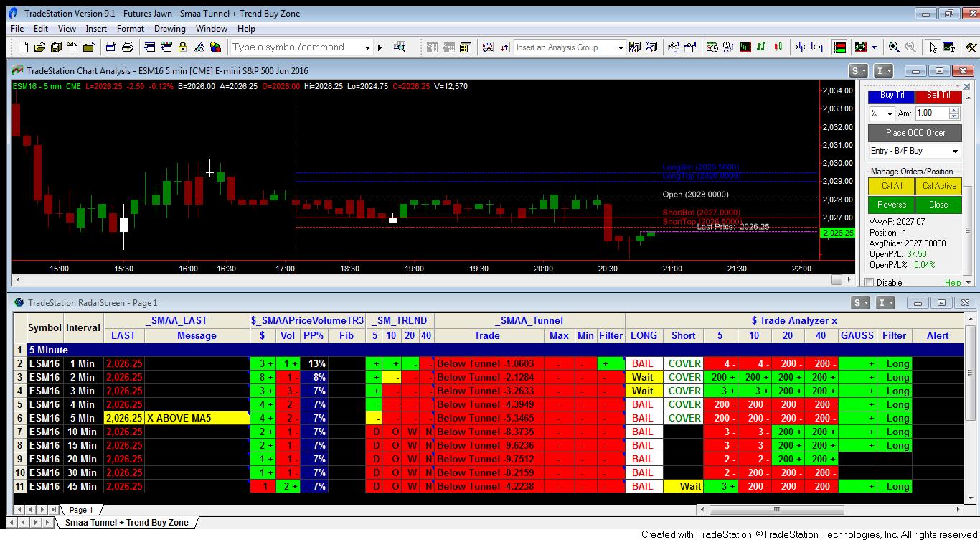
Task: Click the zoom magnifier toolbar icon
Action: point(892,47)
